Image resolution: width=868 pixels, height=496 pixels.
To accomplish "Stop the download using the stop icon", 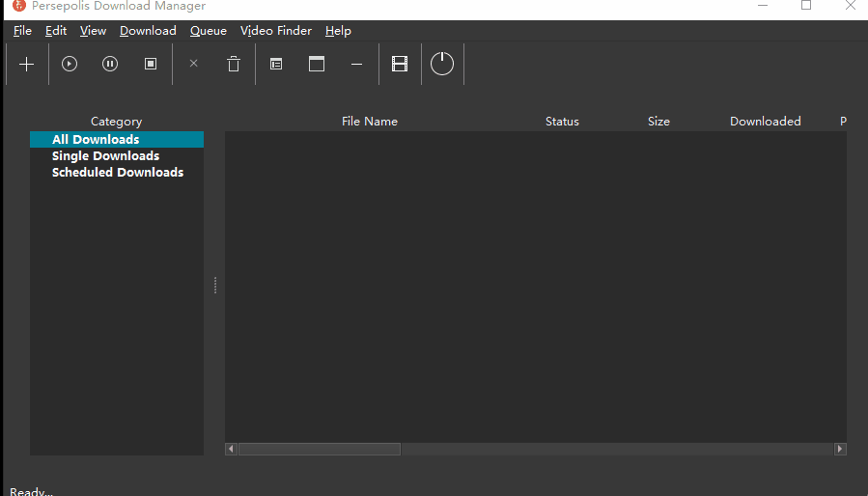I will (x=151, y=65).
